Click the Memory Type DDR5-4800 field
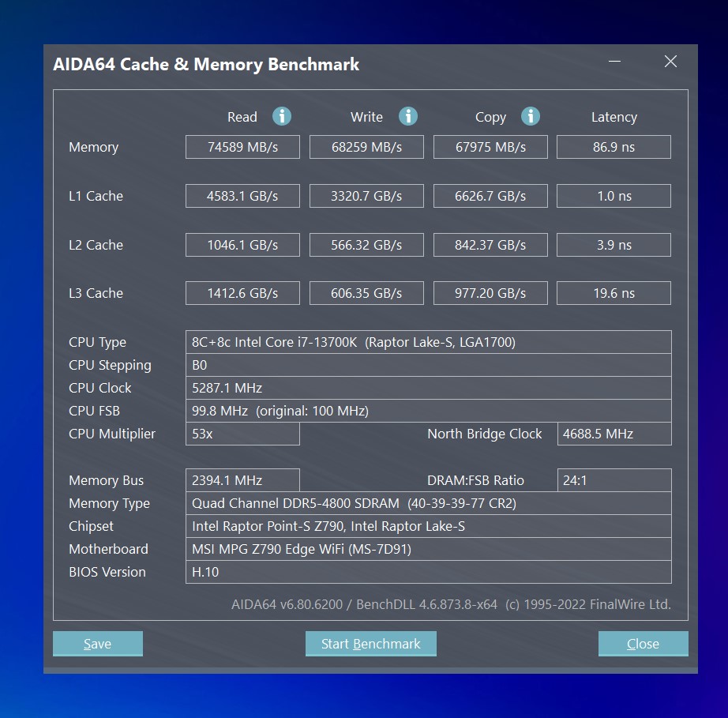Screen dimensions: 728x718 (429, 502)
